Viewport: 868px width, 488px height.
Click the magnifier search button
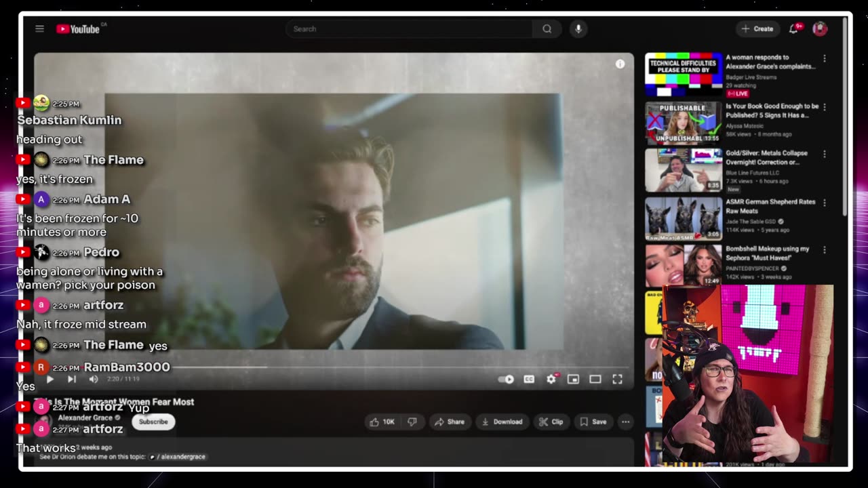(547, 28)
